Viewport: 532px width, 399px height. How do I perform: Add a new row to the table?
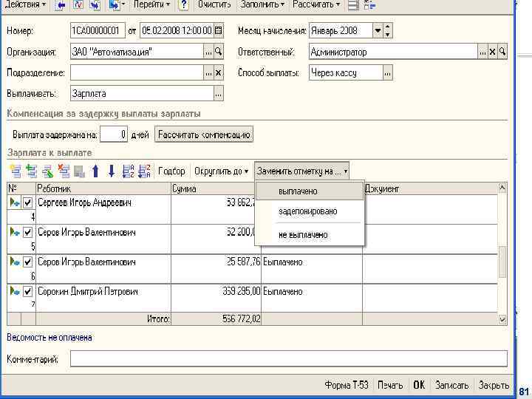coord(16,171)
